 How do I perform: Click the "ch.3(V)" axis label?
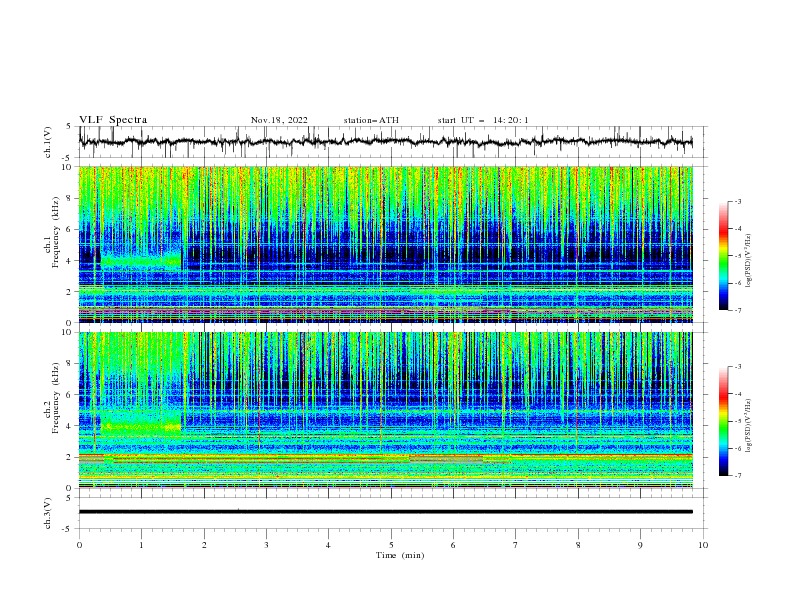pos(47,513)
